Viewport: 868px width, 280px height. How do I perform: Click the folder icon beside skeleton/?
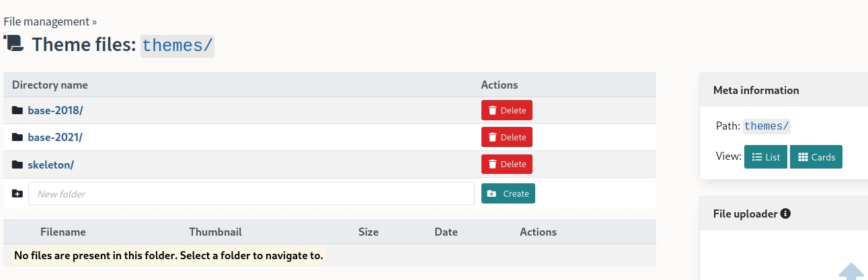[17, 165]
